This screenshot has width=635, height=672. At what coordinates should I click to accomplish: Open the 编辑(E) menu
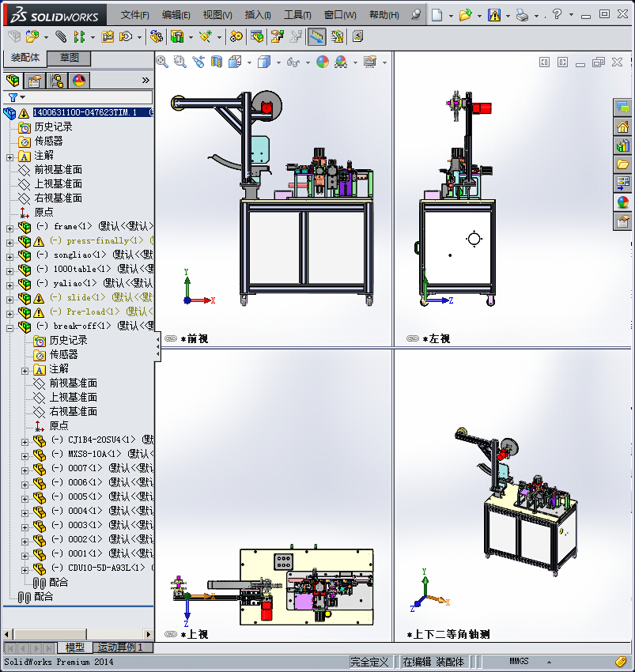(x=176, y=15)
